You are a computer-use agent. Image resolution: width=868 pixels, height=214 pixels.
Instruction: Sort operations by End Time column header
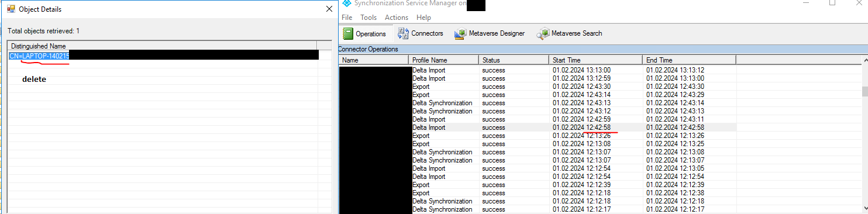688,60
